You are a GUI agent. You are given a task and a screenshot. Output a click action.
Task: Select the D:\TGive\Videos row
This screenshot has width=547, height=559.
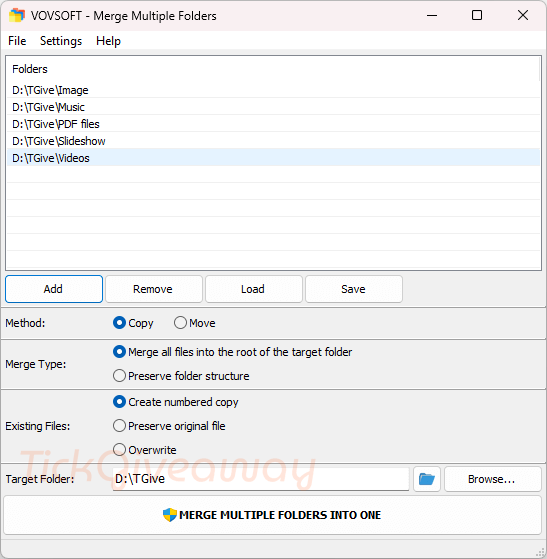pos(274,158)
